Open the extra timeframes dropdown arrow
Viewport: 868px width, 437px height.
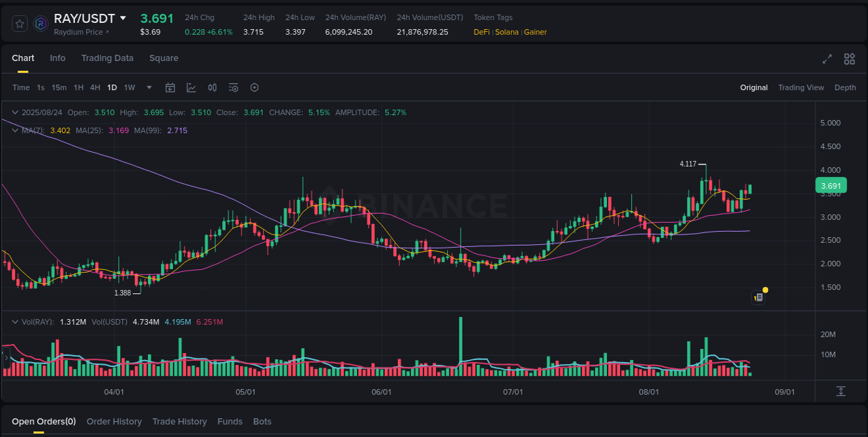(149, 87)
